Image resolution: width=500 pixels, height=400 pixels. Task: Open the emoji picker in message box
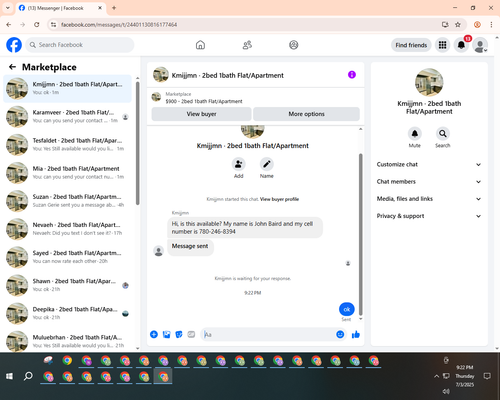[x=340, y=334]
